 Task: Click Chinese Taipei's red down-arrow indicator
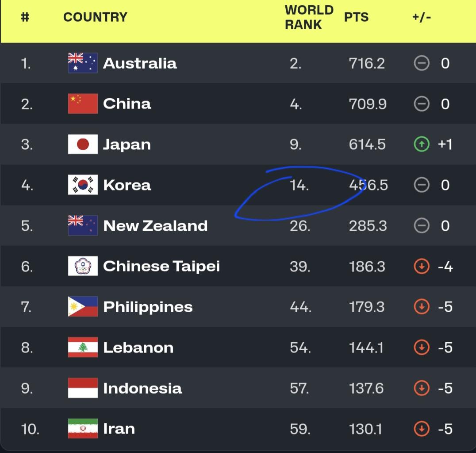[x=422, y=267]
